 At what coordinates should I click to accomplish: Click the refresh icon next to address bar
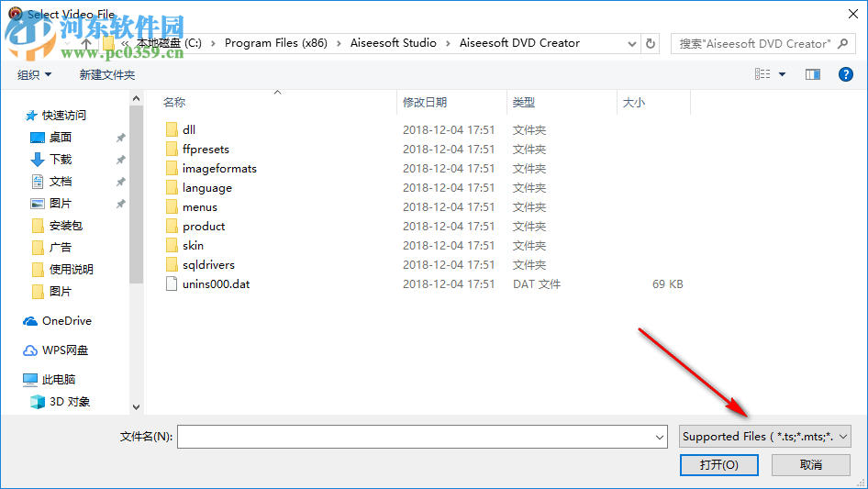tap(651, 43)
